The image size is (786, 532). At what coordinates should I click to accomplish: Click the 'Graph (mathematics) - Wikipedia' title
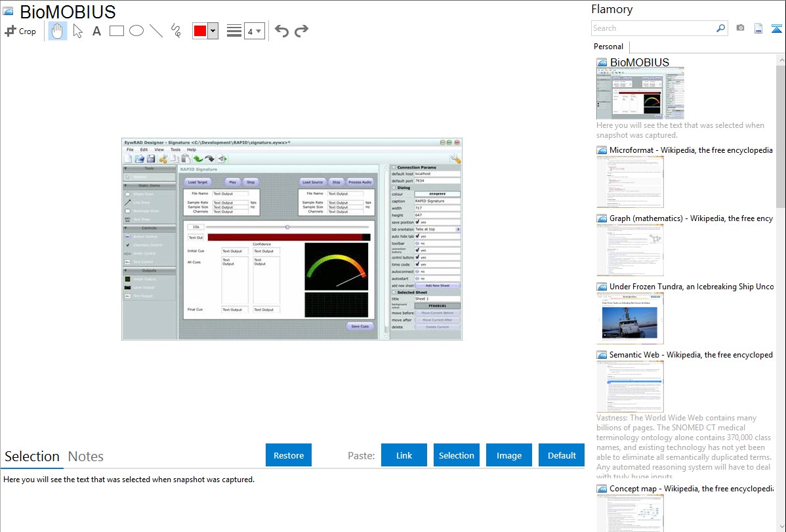tap(691, 218)
